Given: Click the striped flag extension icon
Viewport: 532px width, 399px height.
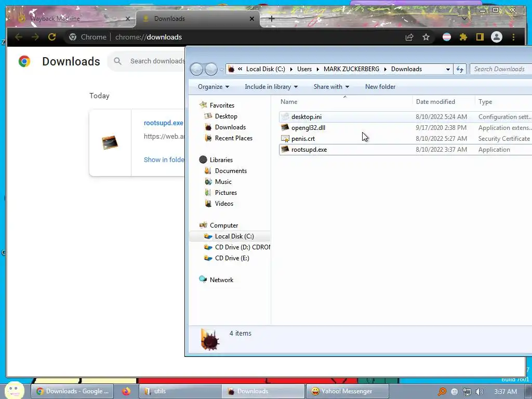Looking at the screenshot, I should (x=447, y=37).
